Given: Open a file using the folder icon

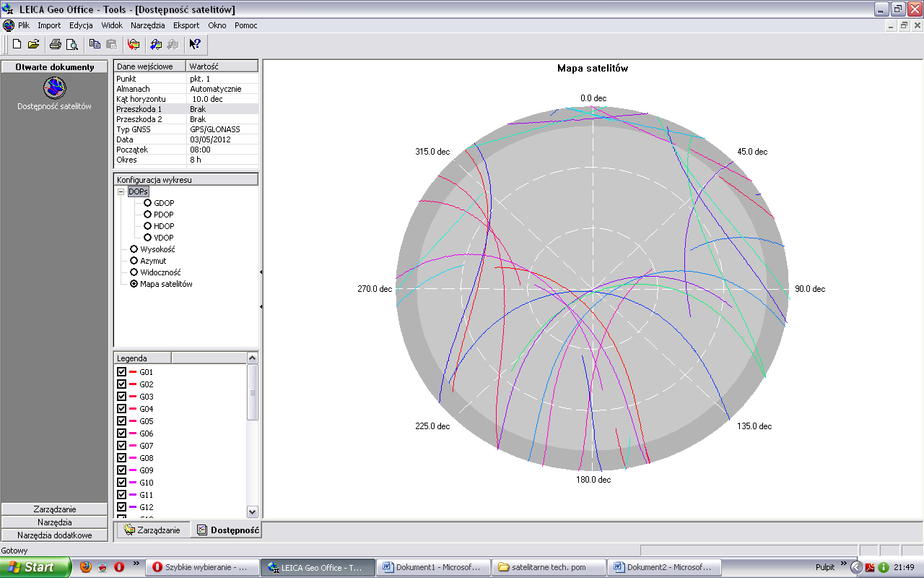Looking at the screenshot, I should pos(33,44).
